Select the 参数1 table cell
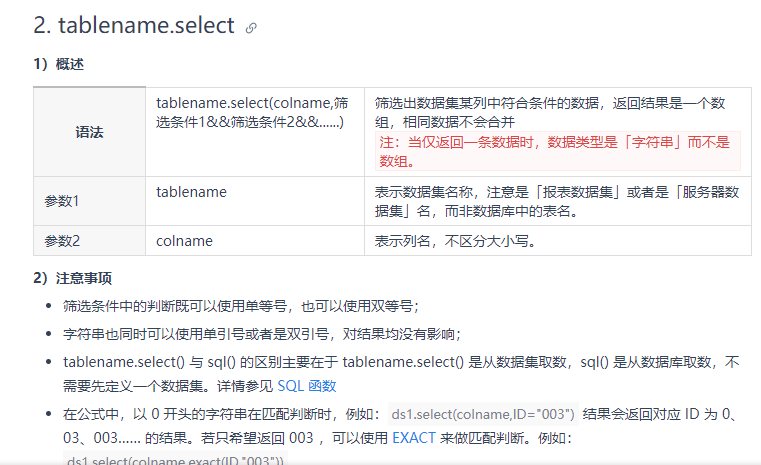Screen dimensions: 761x465 62,201
